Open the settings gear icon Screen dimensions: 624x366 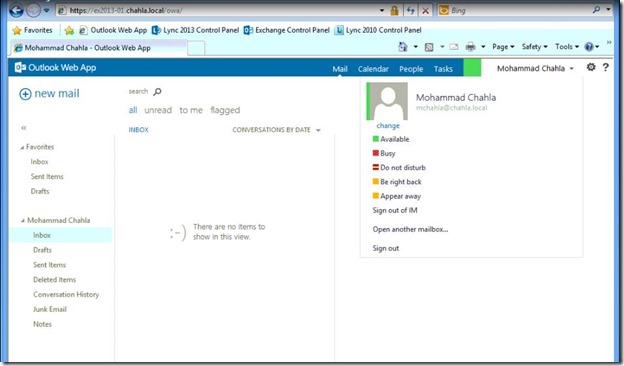point(591,67)
